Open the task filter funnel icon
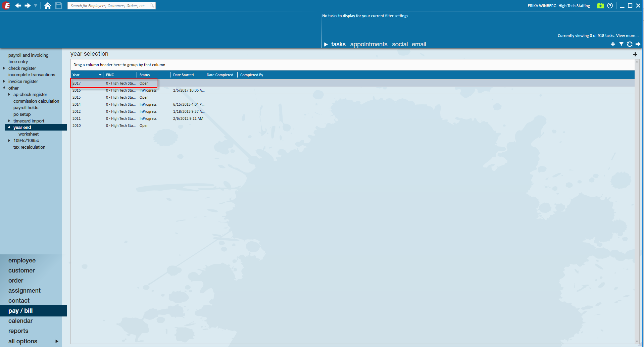644x347 pixels. coord(621,44)
